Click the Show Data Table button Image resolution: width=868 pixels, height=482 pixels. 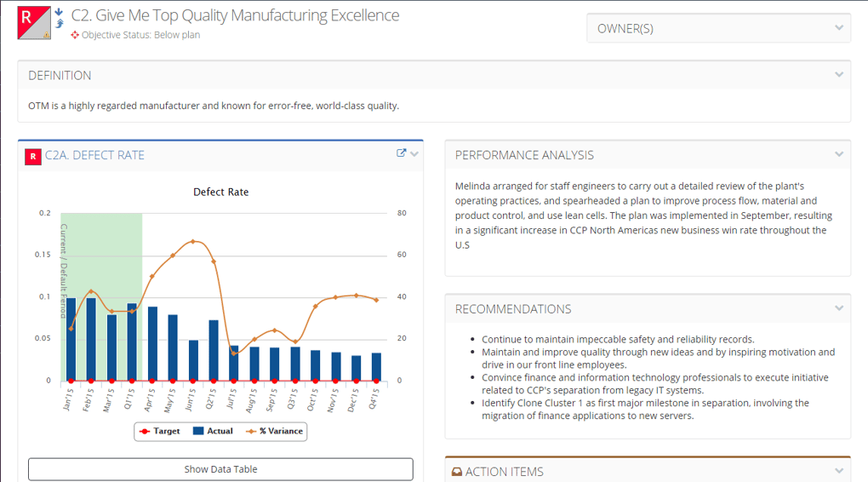coord(220,469)
